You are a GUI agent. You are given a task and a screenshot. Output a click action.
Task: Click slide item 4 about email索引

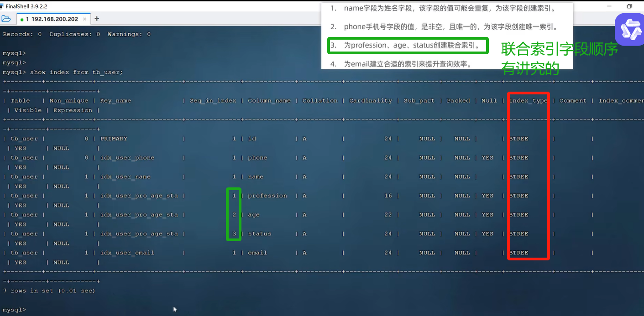[401, 64]
